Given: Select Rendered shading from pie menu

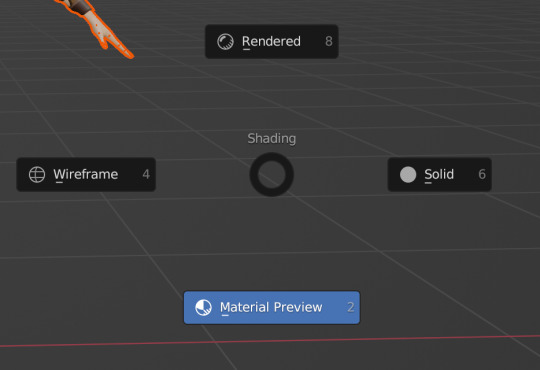Looking at the screenshot, I should 271,42.
